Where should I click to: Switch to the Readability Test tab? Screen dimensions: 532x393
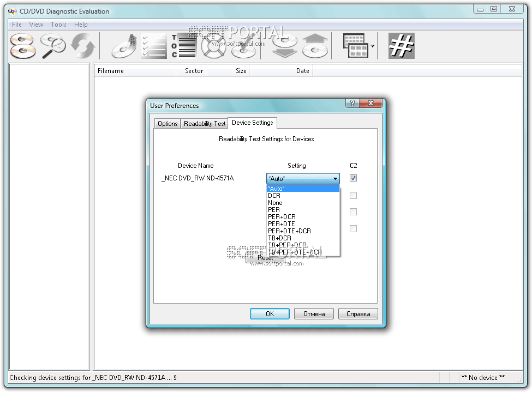[205, 124]
